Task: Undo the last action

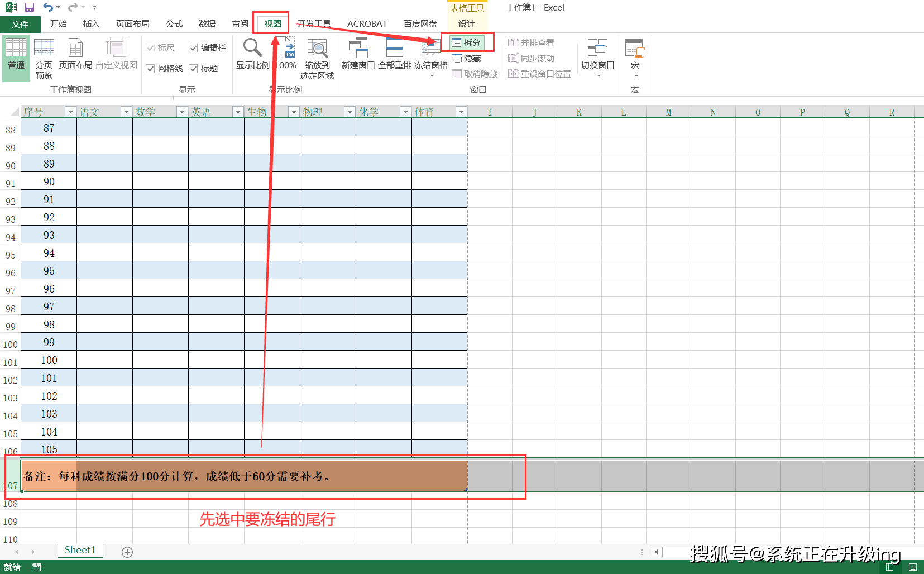Action: point(47,7)
